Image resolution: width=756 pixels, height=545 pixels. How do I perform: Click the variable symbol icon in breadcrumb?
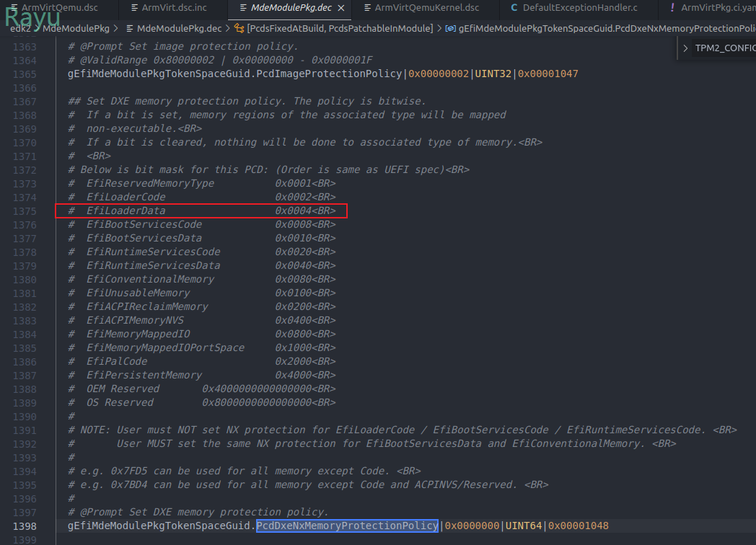point(450,28)
